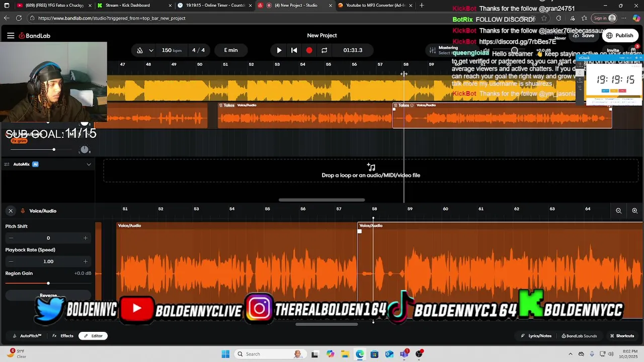Click bar 55 on the top timeline ruler

pyautogui.click(x=329, y=64)
